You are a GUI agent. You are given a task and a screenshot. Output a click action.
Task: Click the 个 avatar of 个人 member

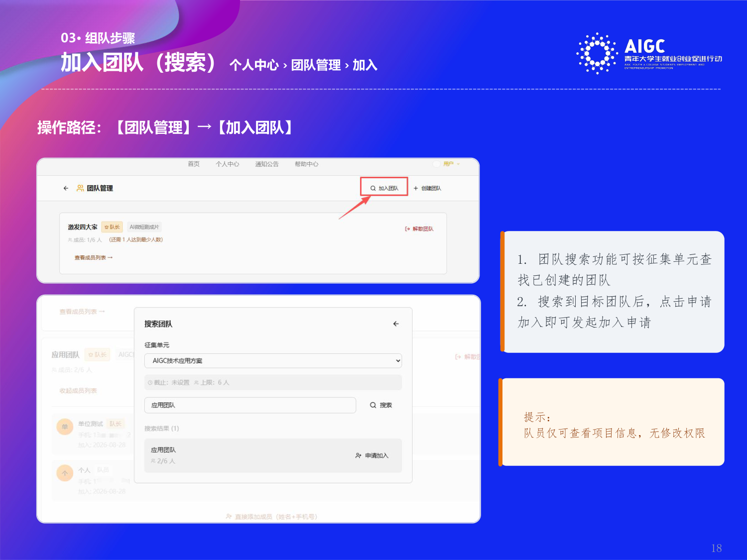pyautogui.click(x=65, y=473)
